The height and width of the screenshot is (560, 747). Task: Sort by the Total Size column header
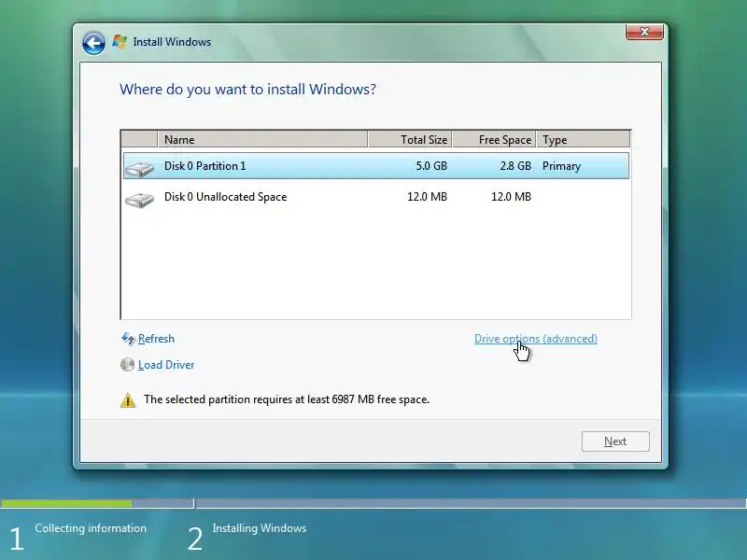(410, 139)
